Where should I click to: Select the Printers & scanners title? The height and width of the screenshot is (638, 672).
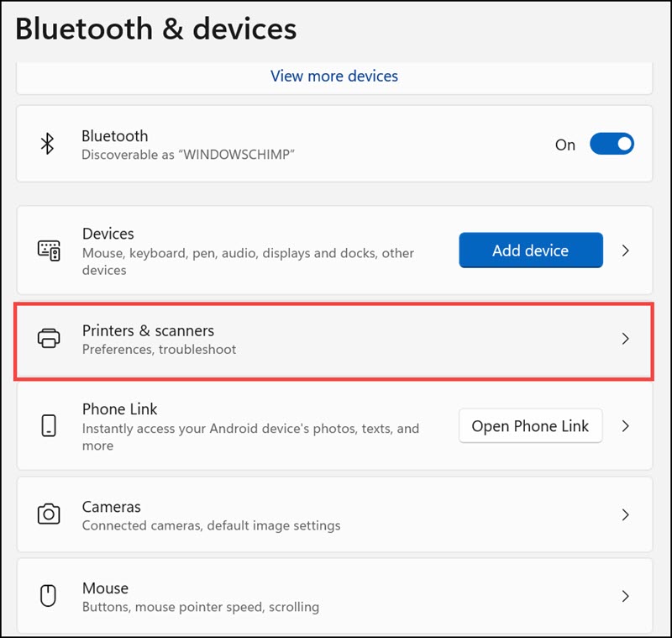pyautogui.click(x=148, y=330)
